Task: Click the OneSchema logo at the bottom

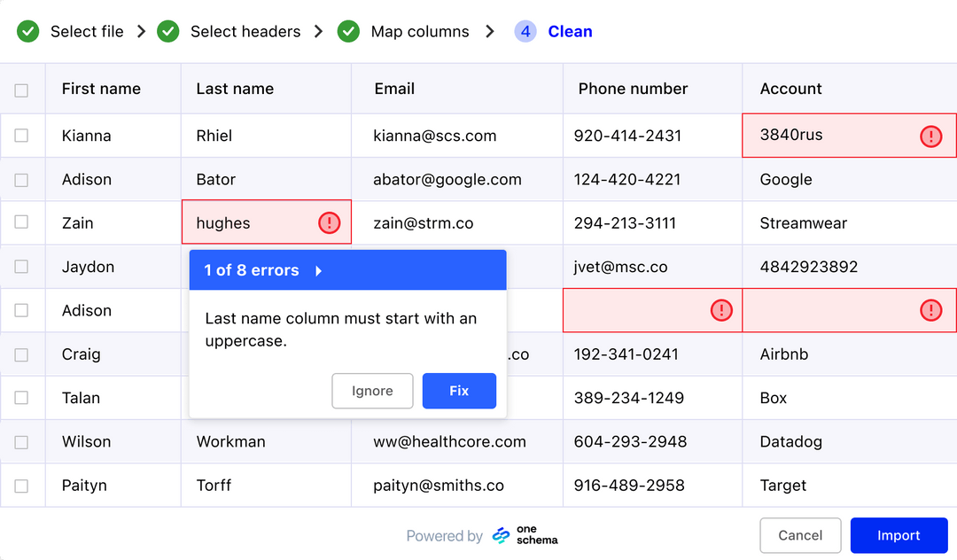Action: [x=524, y=535]
